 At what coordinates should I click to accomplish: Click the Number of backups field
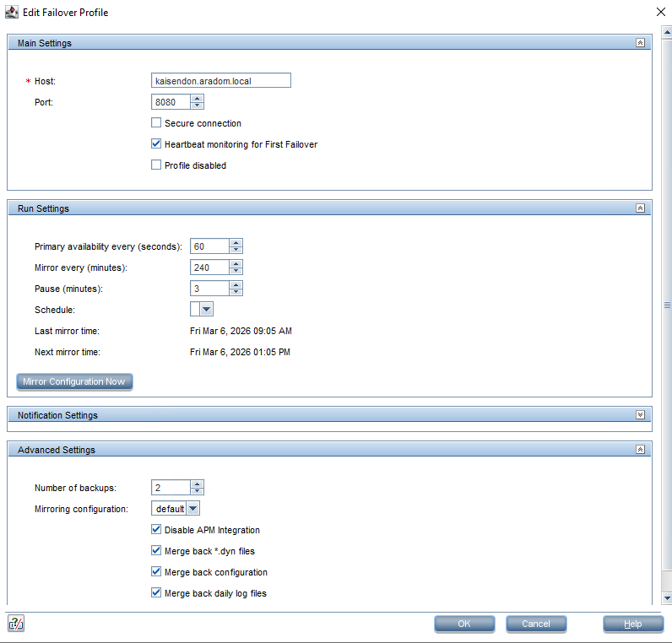pyautogui.click(x=171, y=488)
